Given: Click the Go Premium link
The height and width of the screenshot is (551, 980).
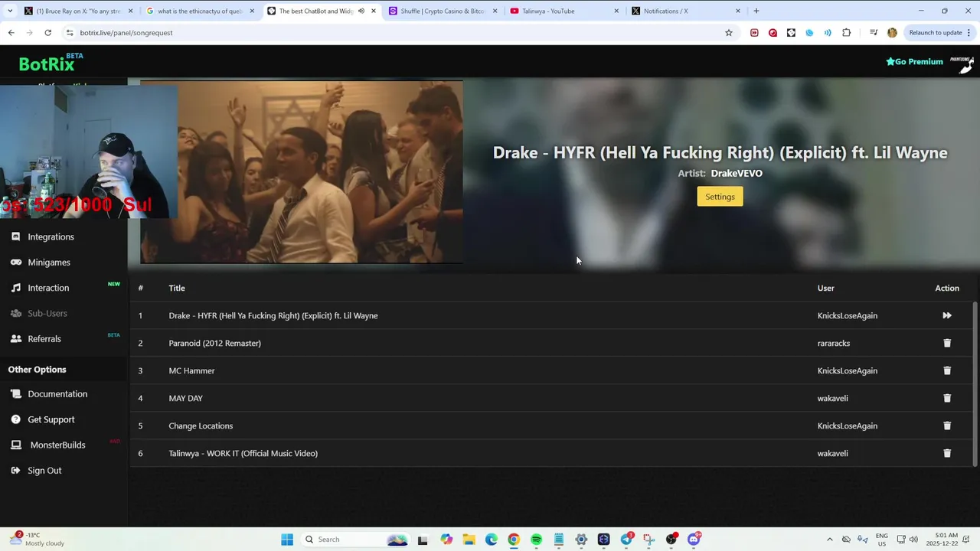Looking at the screenshot, I should click(914, 61).
